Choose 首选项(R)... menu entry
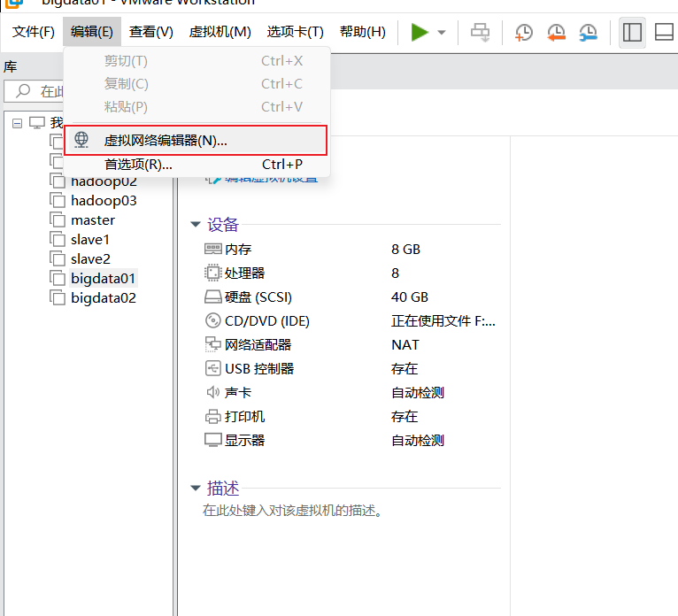The width and height of the screenshot is (678, 616). 197,165
